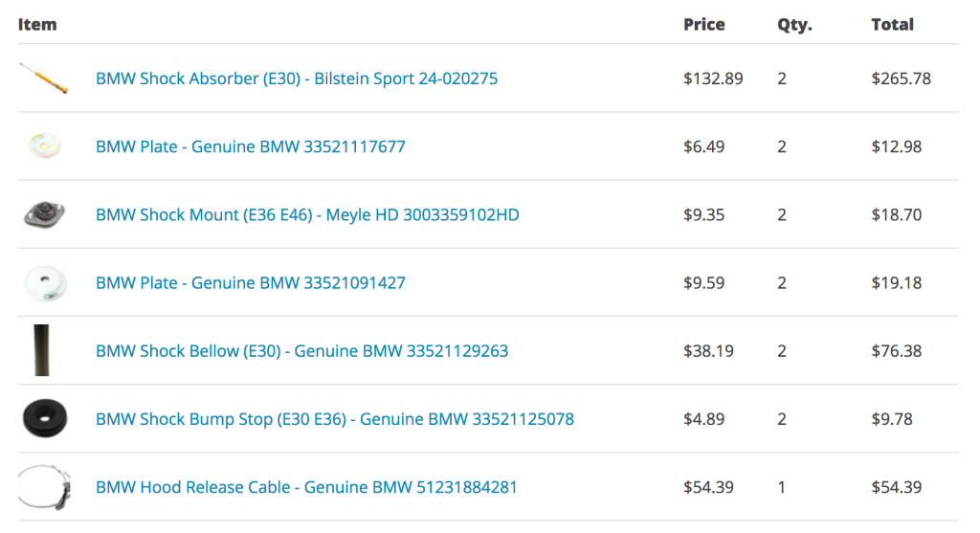
Task: Open the black shock bellow image
Action: click(x=42, y=350)
